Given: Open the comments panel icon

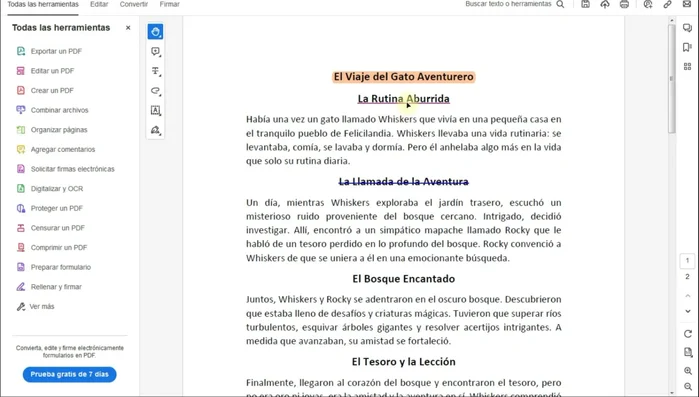Looking at the screenshot, I should tap(687, 28).
